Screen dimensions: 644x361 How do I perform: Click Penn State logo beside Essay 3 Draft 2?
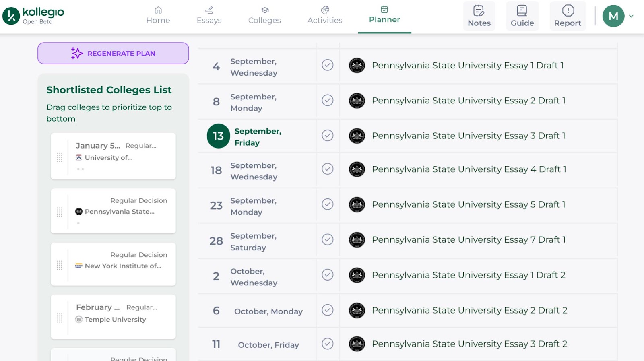[x=357, y=344]
